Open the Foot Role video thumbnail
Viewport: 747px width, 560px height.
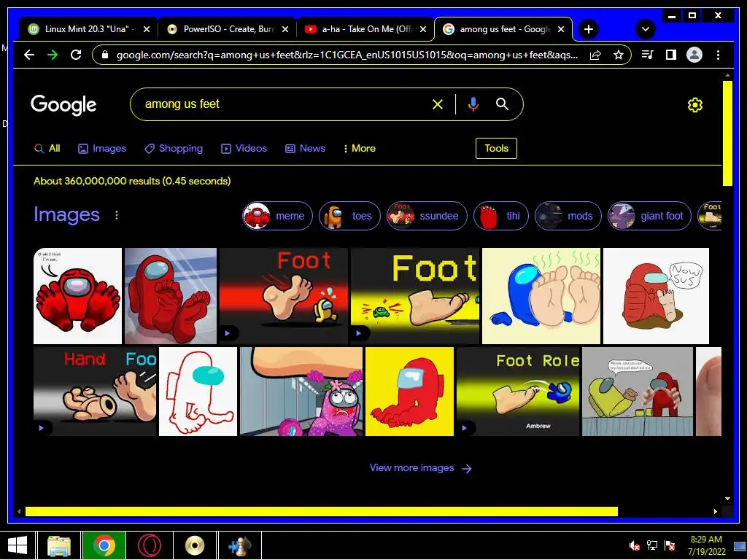point(518,392)
